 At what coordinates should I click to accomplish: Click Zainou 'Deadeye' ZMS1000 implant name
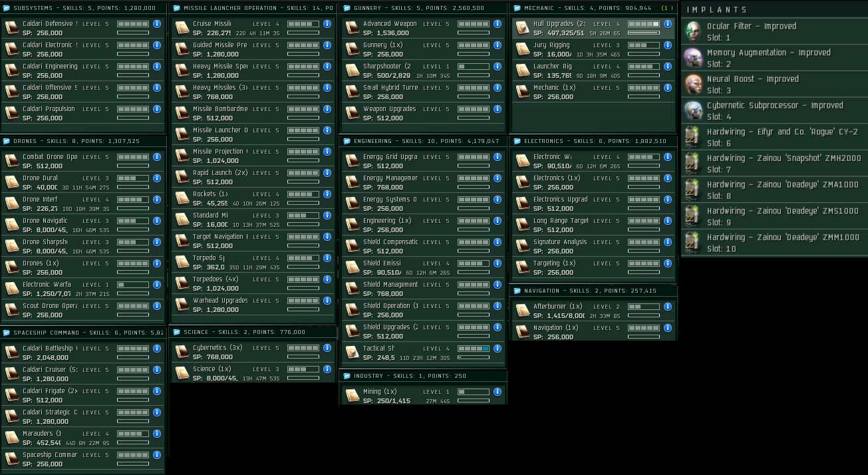[783, 211]
